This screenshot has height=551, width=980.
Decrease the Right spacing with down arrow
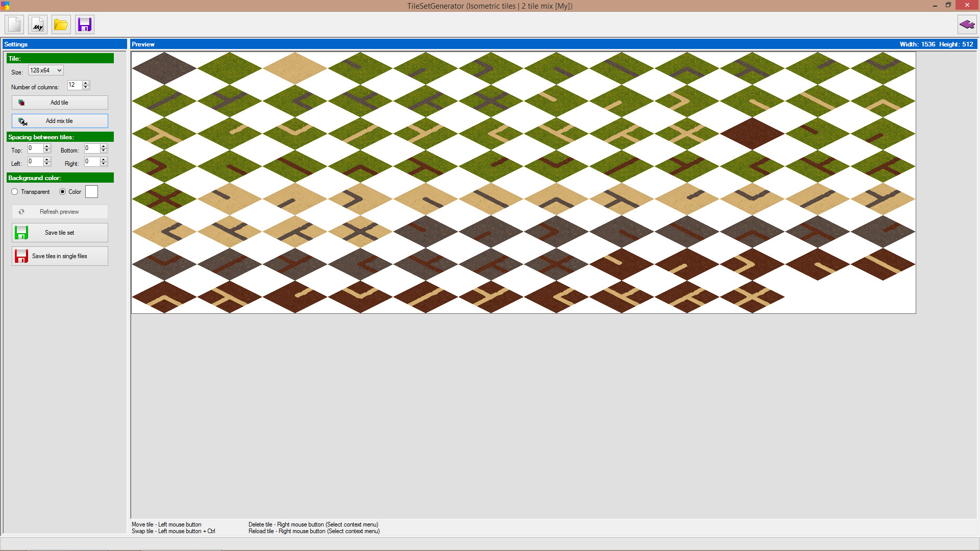pos(103,164)
